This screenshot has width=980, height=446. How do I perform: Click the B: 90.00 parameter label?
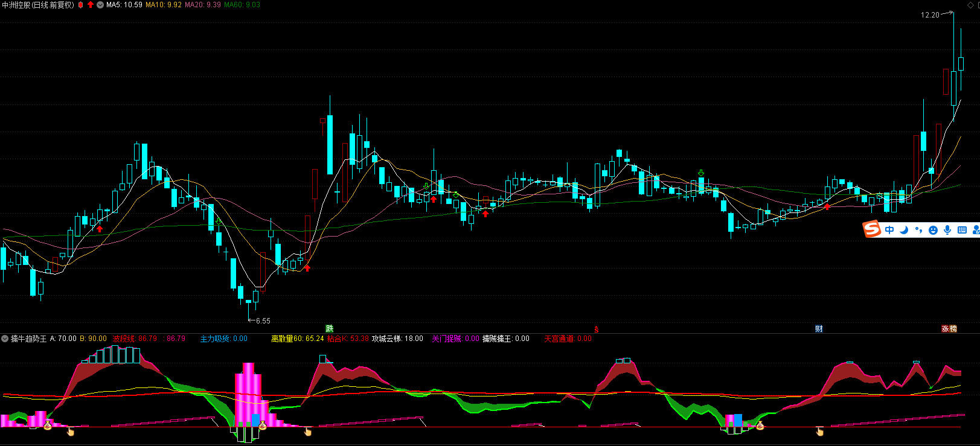tap(93, 339)
